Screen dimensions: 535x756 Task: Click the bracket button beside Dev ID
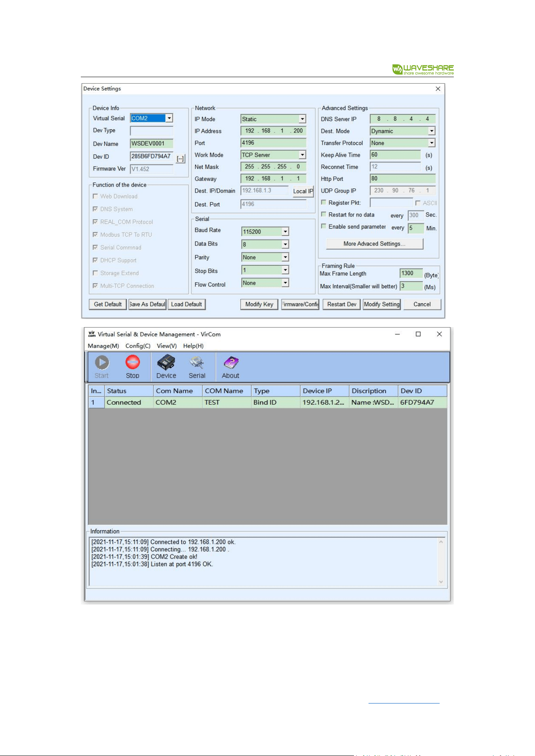tap(181, 159)
